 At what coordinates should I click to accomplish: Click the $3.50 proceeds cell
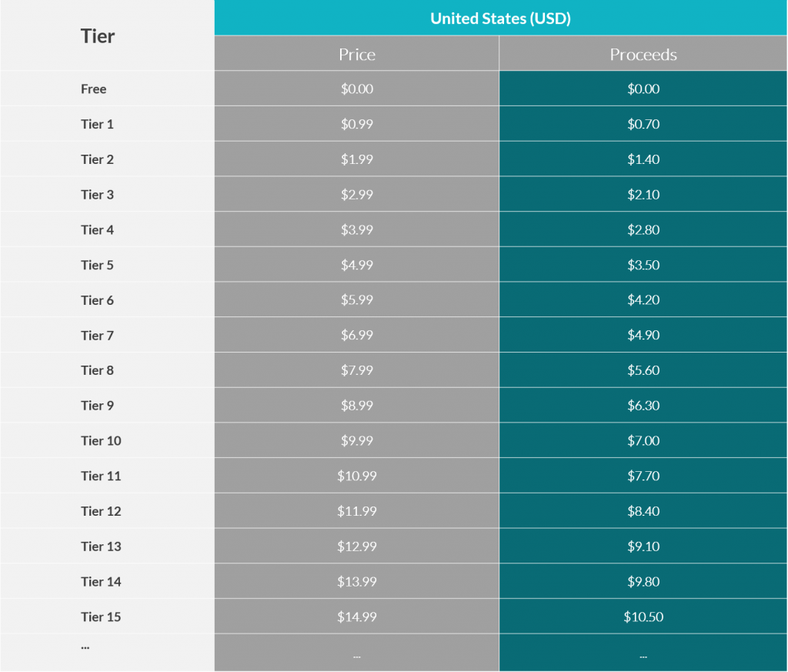pyautogui.click(x=643, y=264)
